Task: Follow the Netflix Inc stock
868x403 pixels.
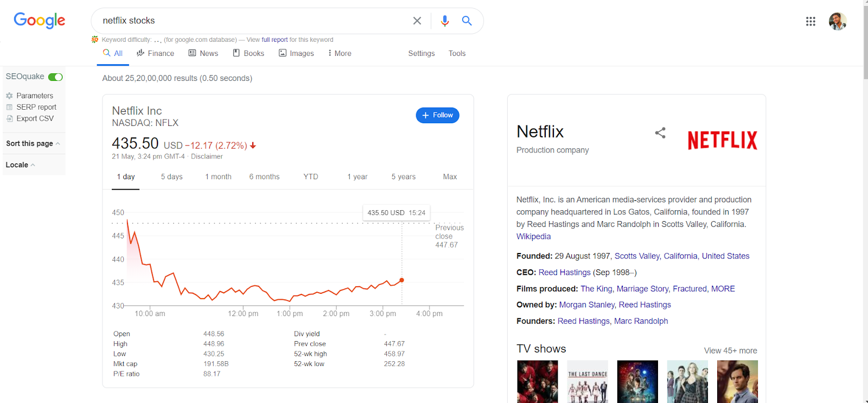Action: click(437, 115)
